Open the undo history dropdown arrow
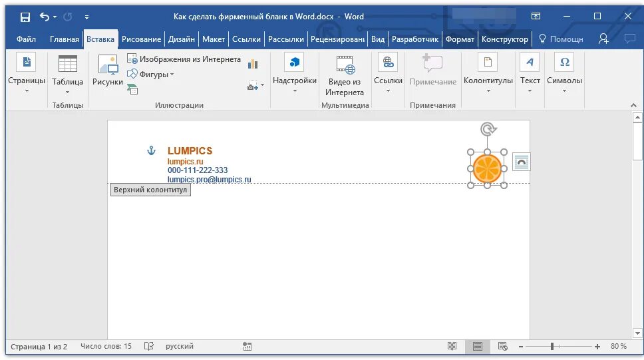 55,17
